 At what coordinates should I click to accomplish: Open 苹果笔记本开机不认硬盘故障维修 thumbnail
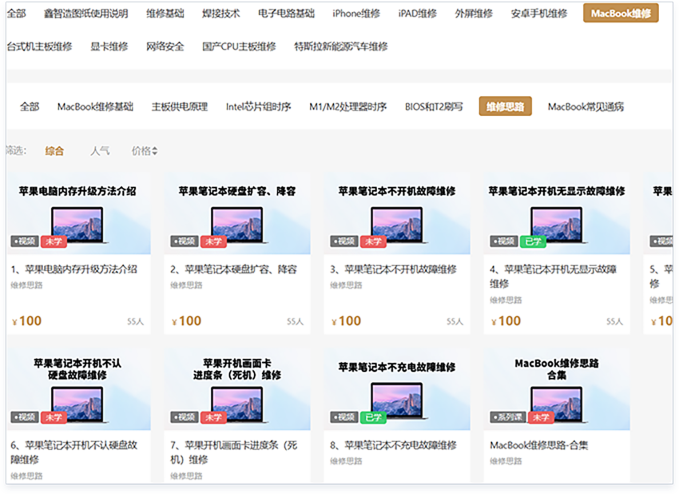tap(78, 389)
